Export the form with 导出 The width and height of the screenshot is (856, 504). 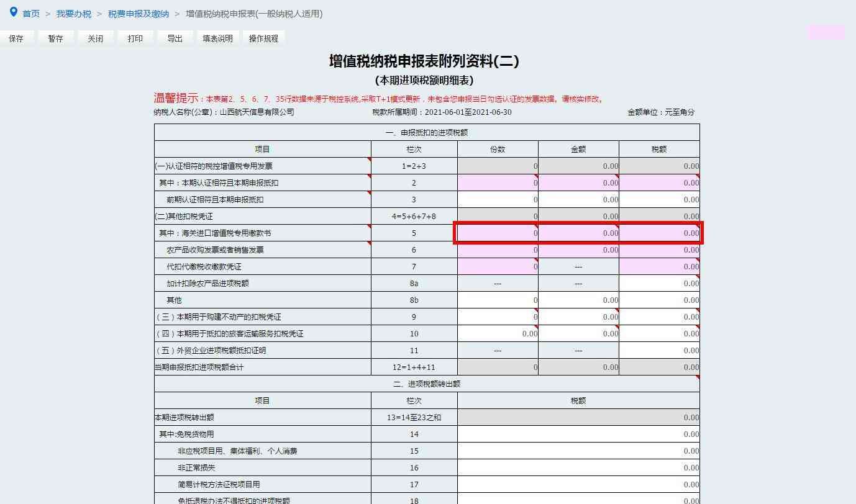click(x=175, y=38)
